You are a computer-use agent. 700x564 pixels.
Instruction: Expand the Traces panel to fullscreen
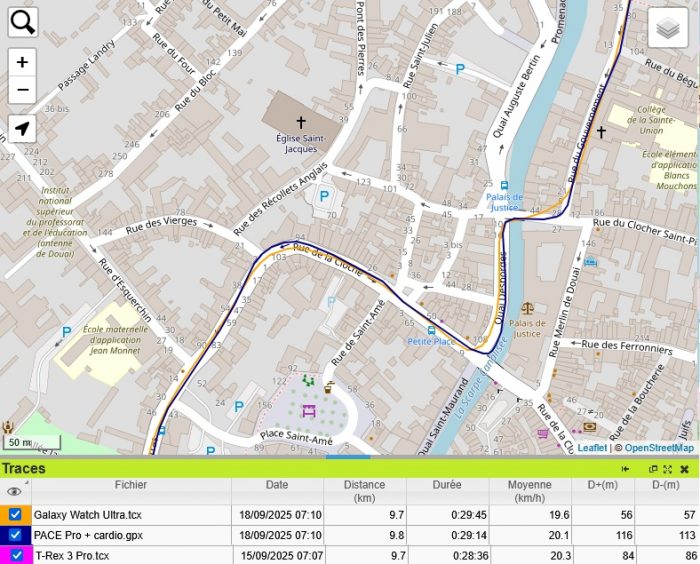click(x=667, y=469)
